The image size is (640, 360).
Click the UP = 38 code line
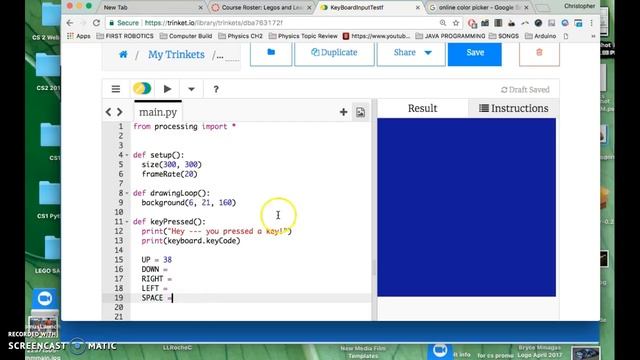coord(156,260)
